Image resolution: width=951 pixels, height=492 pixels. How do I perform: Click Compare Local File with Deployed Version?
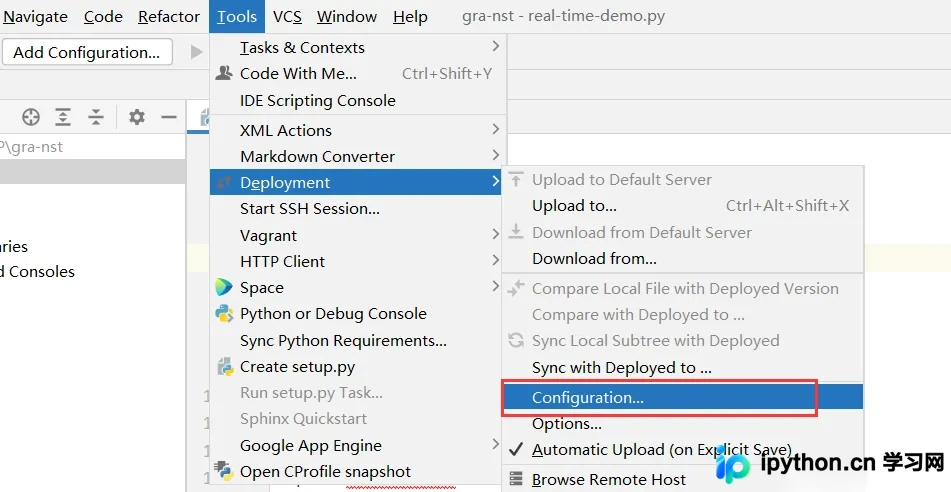pos(685,289)
